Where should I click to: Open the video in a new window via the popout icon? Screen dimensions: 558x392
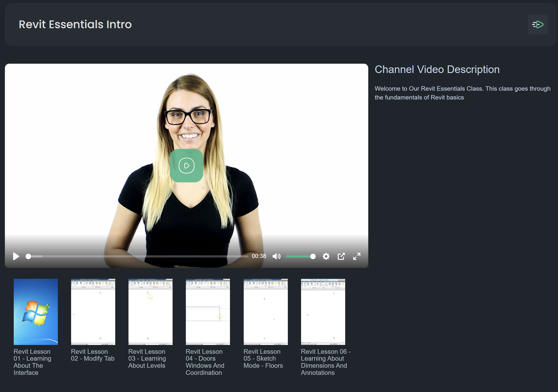[x=341, y=256]
